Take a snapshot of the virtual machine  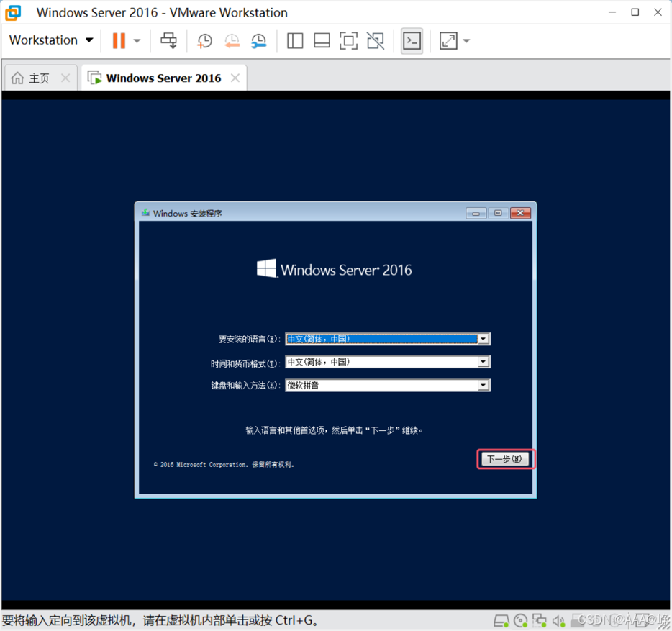tap(204, 41)
